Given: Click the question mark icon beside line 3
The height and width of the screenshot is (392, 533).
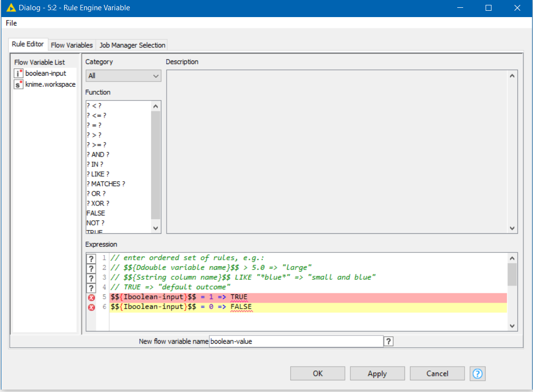Looking at the screenshot, I should (91, 278).
